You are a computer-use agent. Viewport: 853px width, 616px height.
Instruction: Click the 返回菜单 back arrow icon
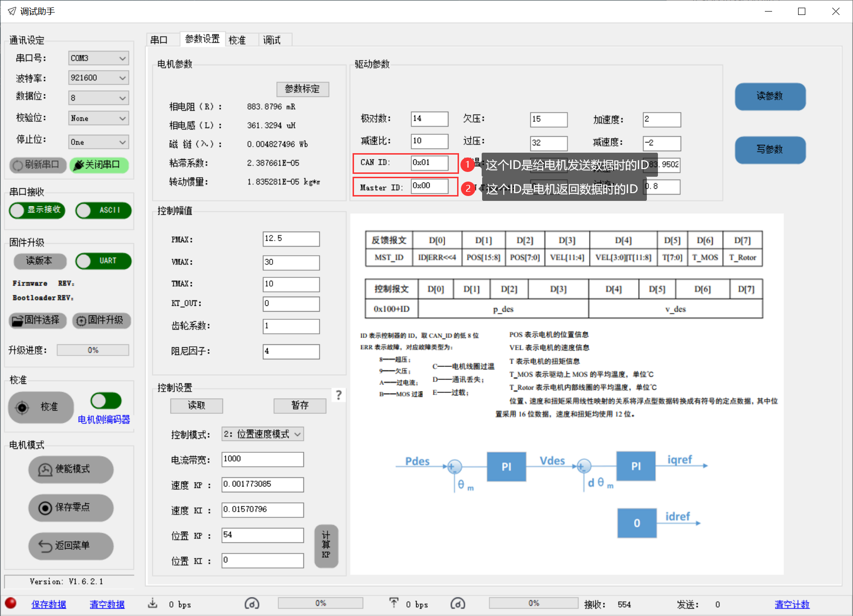45,546
